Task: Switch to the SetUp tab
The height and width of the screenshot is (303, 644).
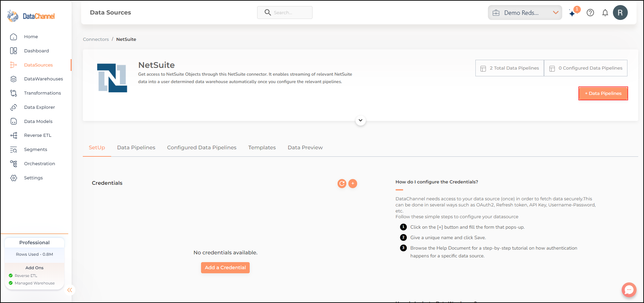Action: click(x=97, y=148)
